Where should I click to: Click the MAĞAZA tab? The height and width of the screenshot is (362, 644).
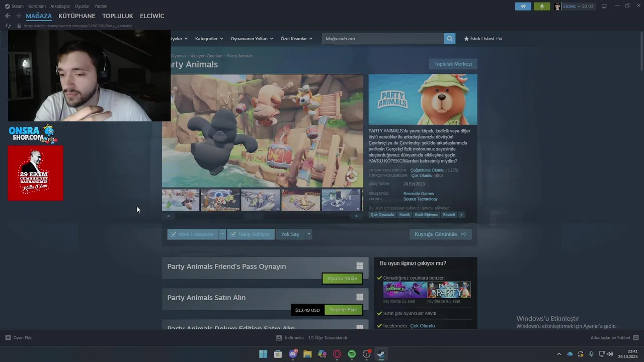click(39, 16)
